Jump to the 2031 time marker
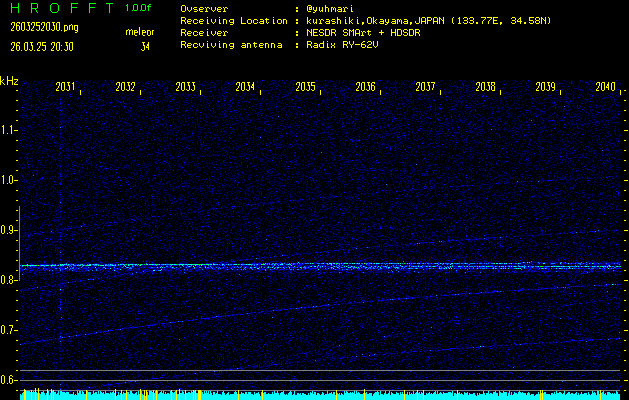This screenshot has height=400, width=629. point(66,87)
